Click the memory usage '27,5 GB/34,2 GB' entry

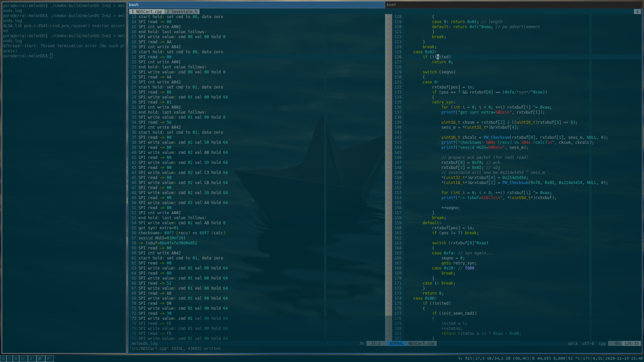click(502, 359)
